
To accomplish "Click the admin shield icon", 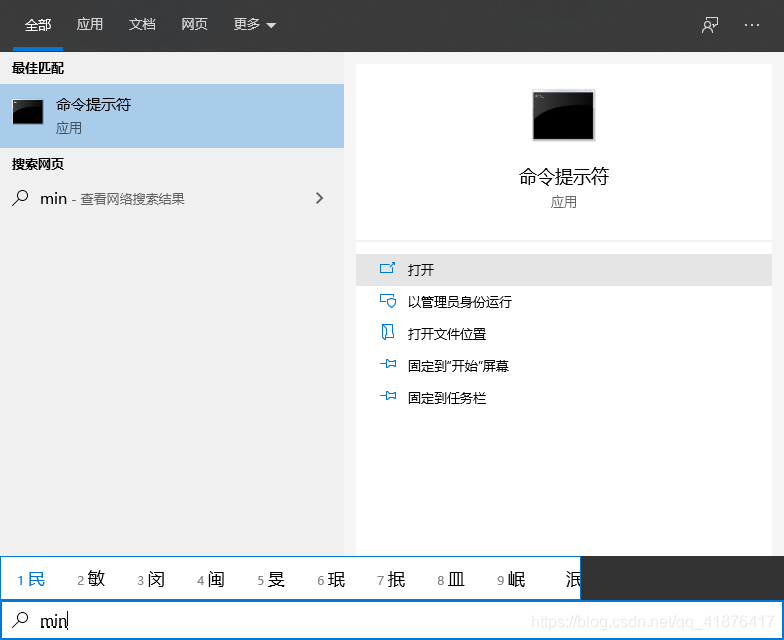I will tap(388, 301).
